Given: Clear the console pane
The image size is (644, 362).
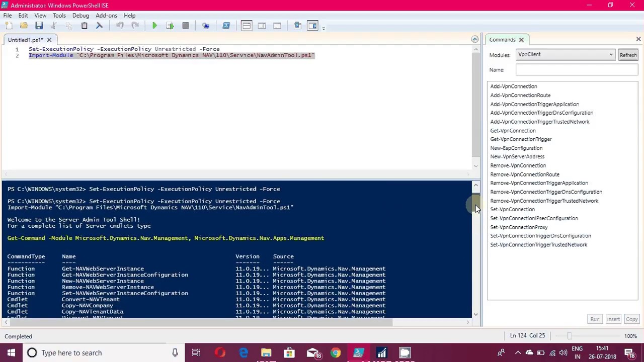Looking at the screenshot, I should (x=99, y=26).
